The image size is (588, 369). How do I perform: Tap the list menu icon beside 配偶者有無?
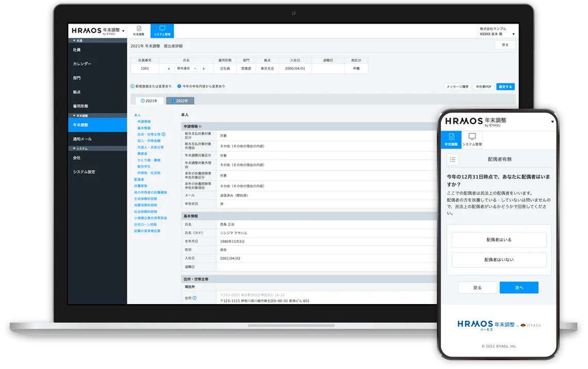(x=453, y=160)
